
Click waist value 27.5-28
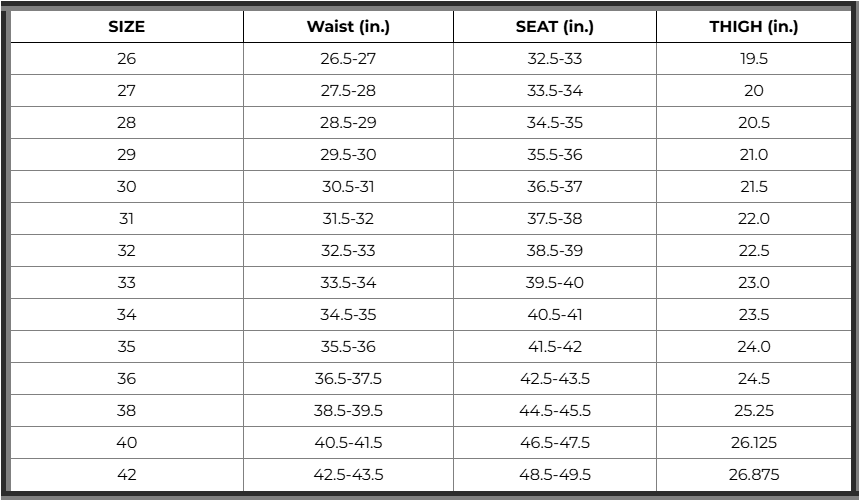(x=348, y=90)
